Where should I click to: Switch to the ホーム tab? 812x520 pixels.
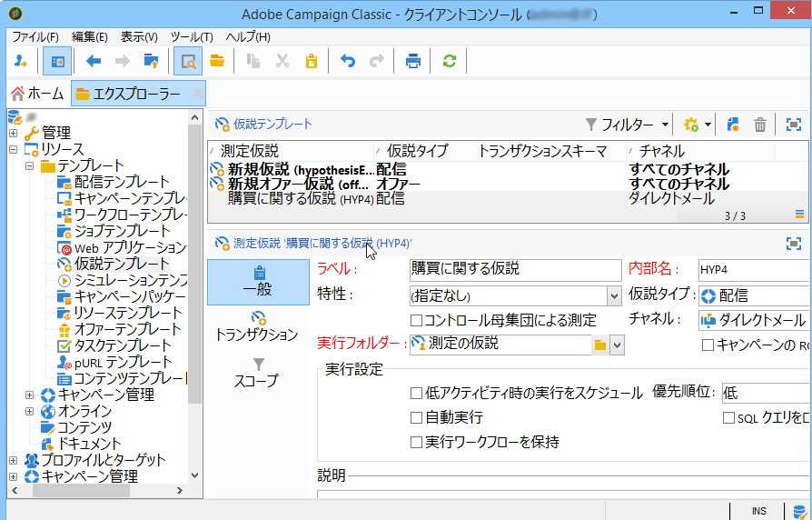pos(38,94)
